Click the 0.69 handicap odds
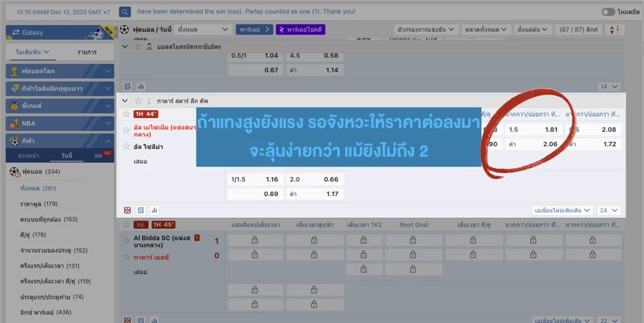The width and height of the screenshot is (644, 323). click(x=271, y=194)
